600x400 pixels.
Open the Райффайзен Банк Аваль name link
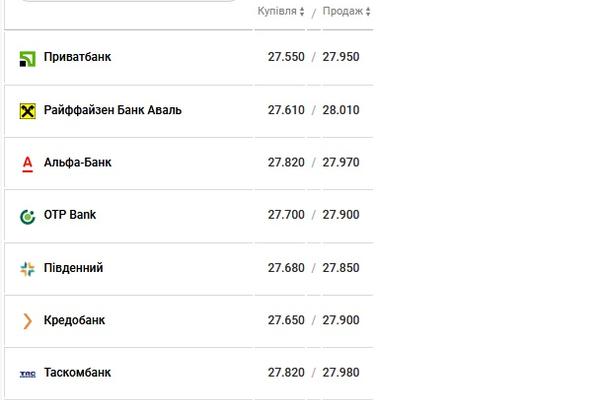coord(112,110)
